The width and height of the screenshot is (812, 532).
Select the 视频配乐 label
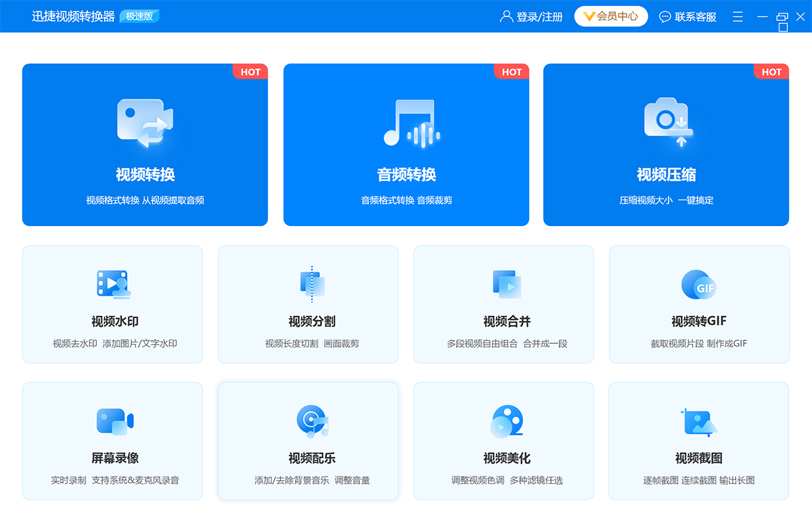click(x=312, y=458)
